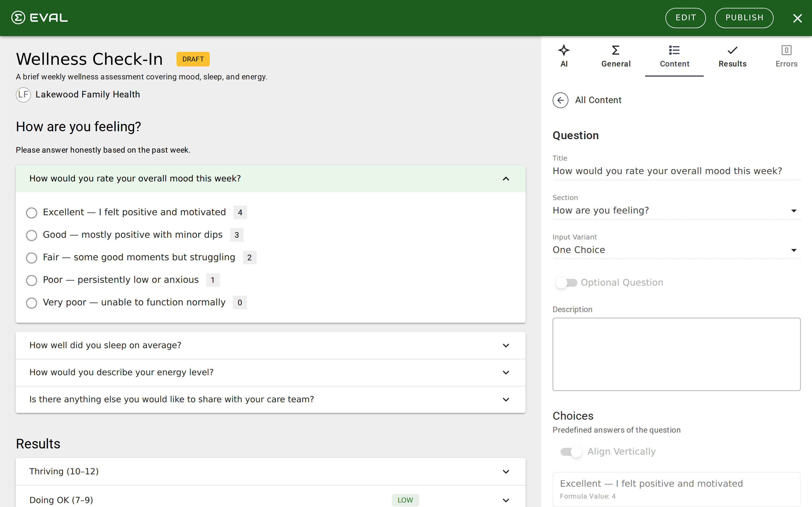Open the Results panel
The image size is (812, 507).
click(x=732, y=56)
